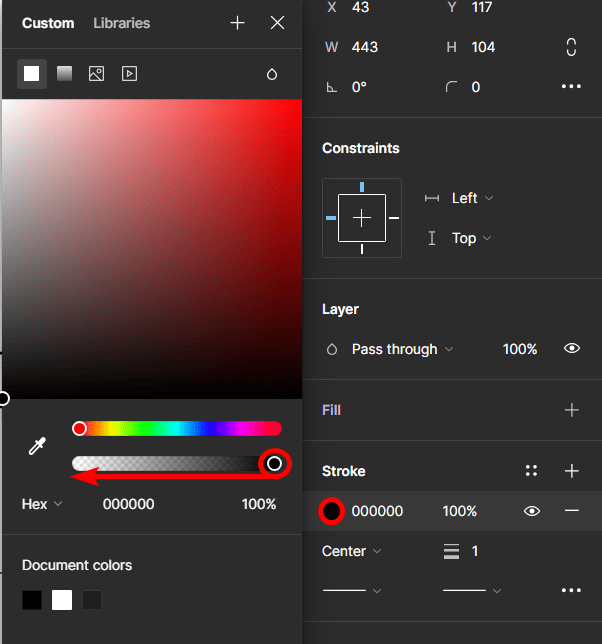The image size is (602, 644).
Task: Toggle constrain proportions link icon
Action: pyautogui.click(x=571, y=47)
